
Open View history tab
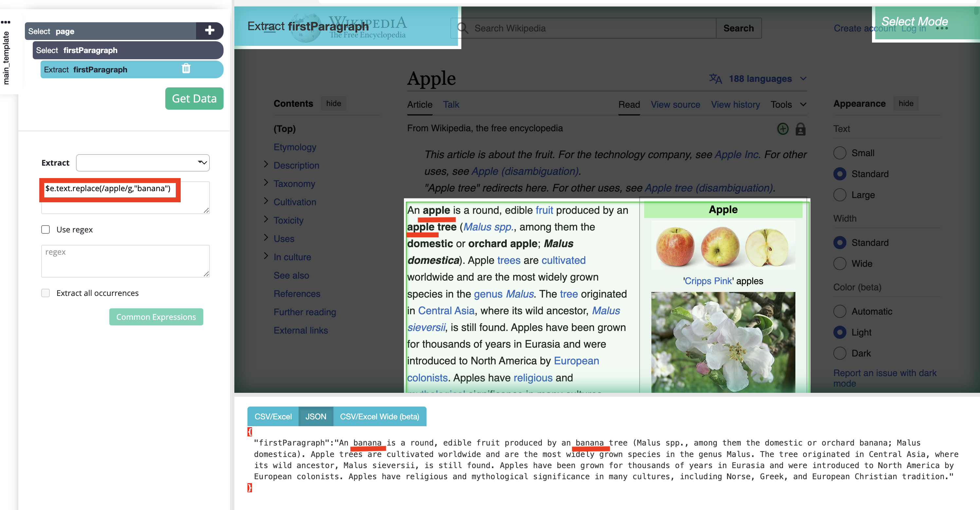(735, 104)
